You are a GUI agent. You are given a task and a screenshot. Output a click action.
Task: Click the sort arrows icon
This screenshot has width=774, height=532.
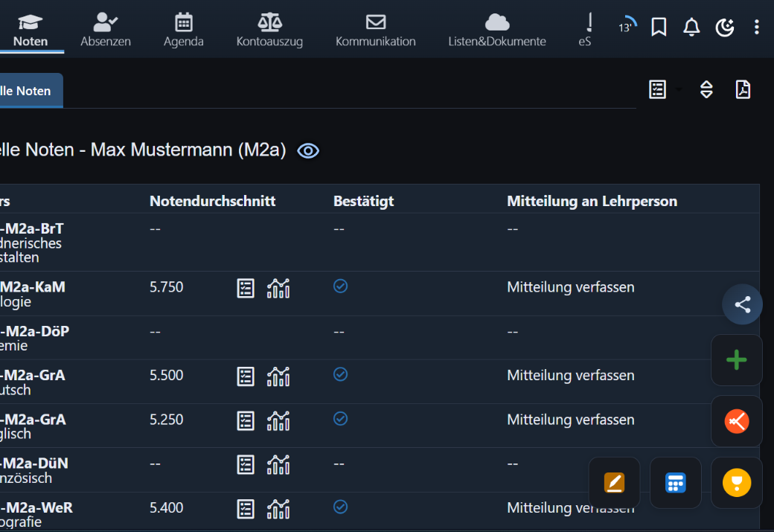pyautogui.click(x=706, y=89)
